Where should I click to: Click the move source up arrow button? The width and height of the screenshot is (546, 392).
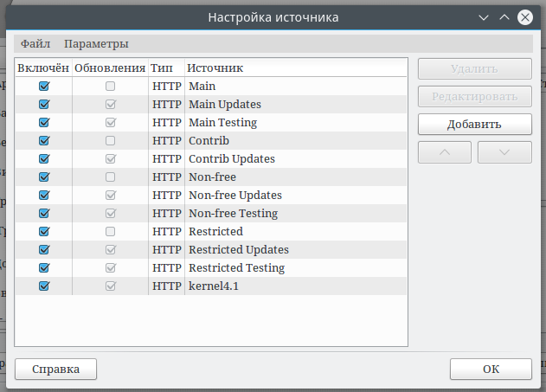[445, 151]
